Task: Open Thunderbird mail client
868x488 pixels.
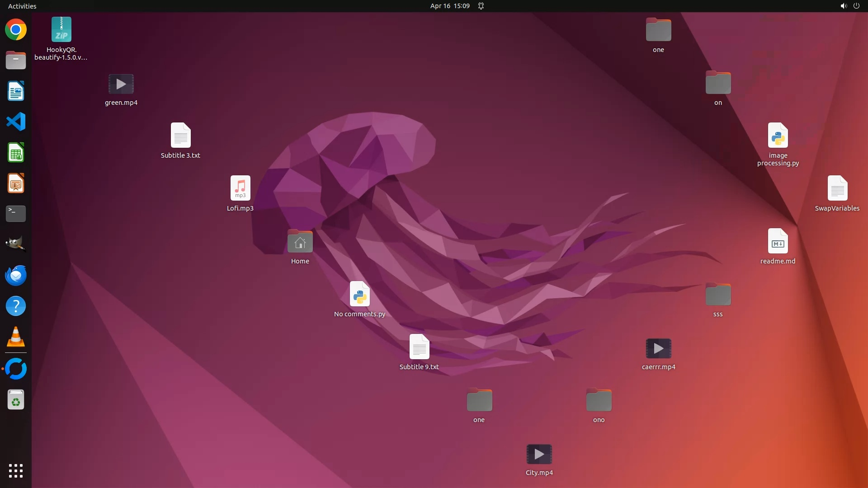Action: tap(16, 275)
